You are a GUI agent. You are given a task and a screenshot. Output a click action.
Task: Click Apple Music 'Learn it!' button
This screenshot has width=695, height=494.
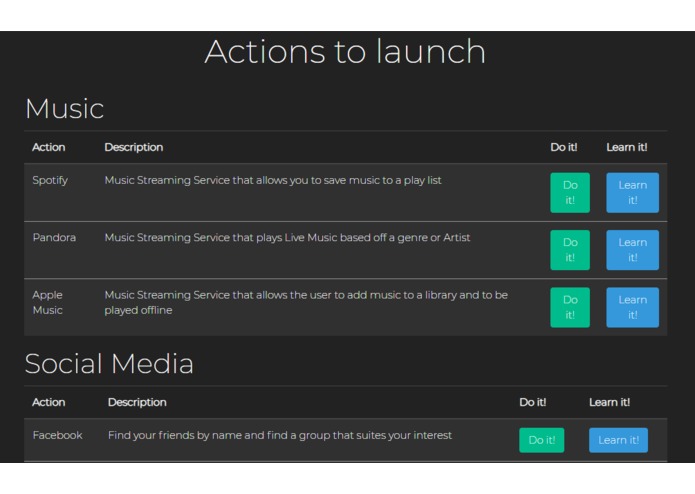click(x=632, y=307)
